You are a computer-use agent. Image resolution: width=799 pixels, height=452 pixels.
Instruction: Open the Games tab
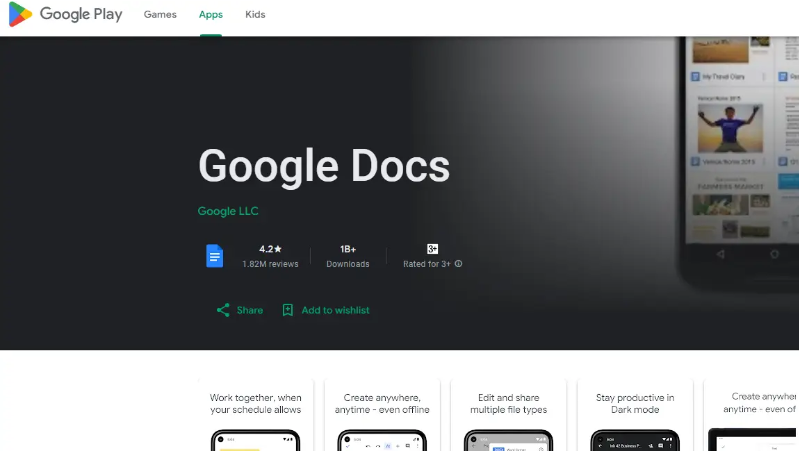(160, 15)
